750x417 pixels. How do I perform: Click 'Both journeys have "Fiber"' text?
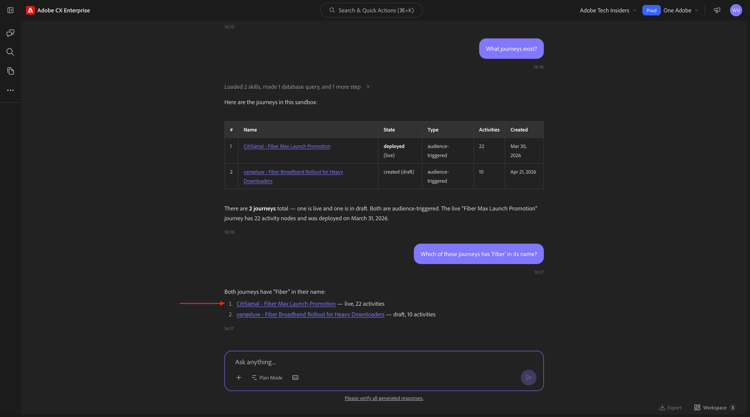[x=275, y=292]
